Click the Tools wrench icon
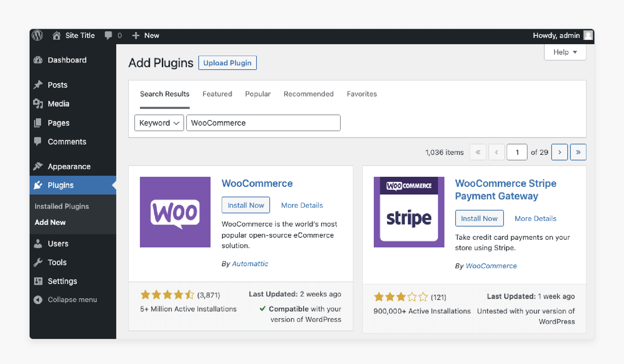Screen dimensions: 624x364 point(38,262)
